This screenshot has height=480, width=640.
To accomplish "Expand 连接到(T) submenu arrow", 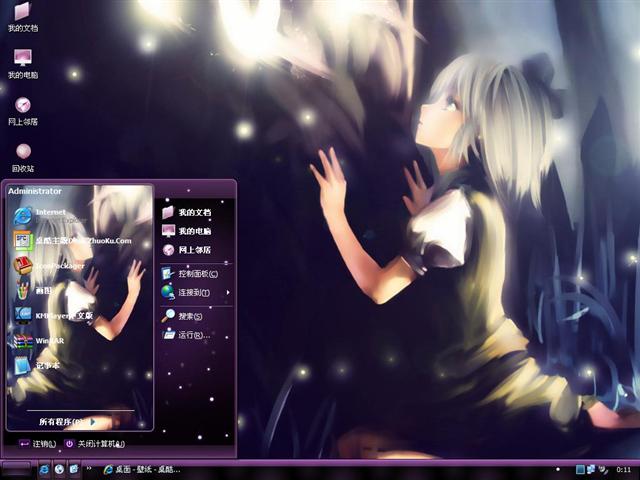I will tap(228, 292).
